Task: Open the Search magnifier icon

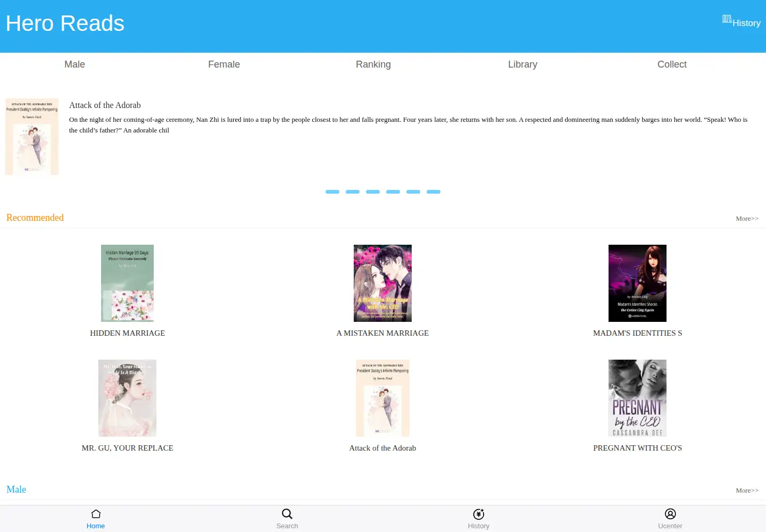Action: click(287, 514)
